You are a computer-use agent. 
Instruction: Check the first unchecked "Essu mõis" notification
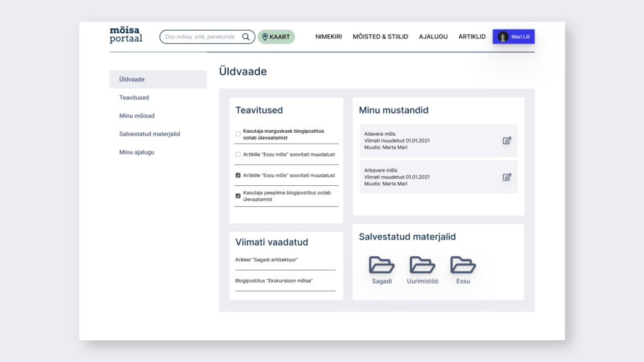click(x=238, y=154)
